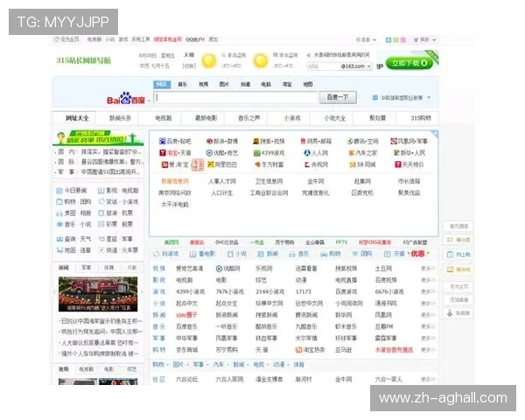Open 58同城 site icon
The image size is (525, 420).
353,164
